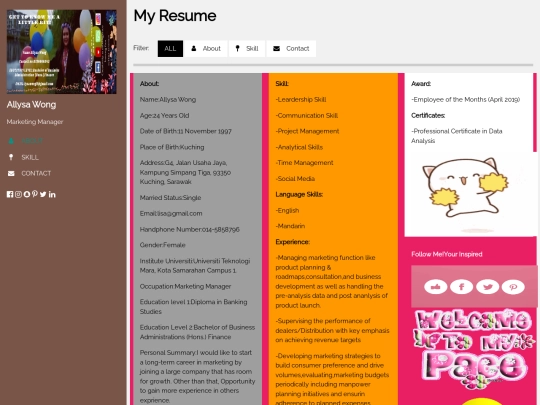540x405 pixels.
Task: Open Facebook icon in sidebar socials
Action: coord(10,194)
